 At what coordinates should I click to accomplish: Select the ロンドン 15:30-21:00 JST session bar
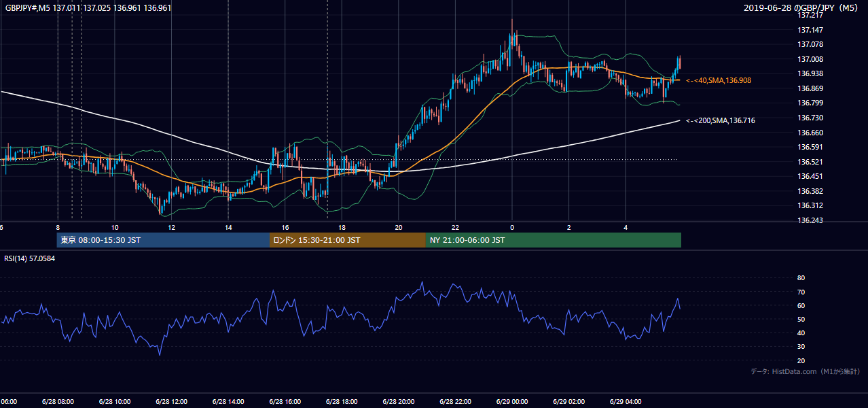click(348, 240)
